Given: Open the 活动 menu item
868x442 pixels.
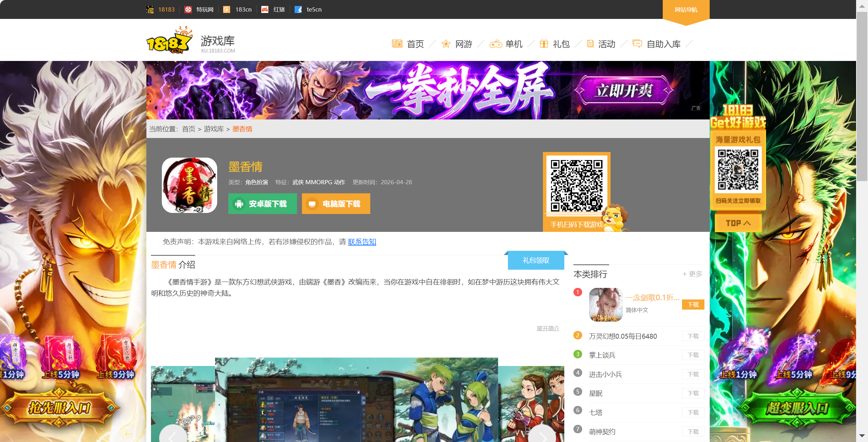Looking at the screenshot, I should (x=607, y=44).
